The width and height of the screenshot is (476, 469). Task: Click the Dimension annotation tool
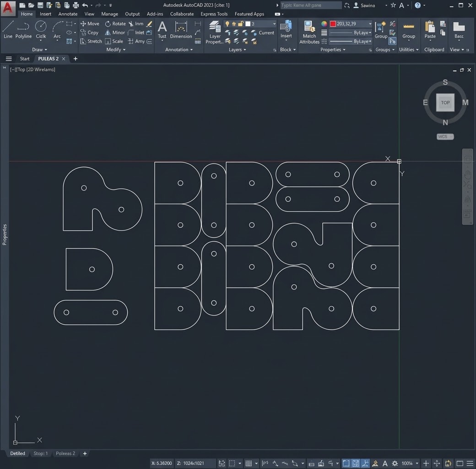[x=181, y=30]
